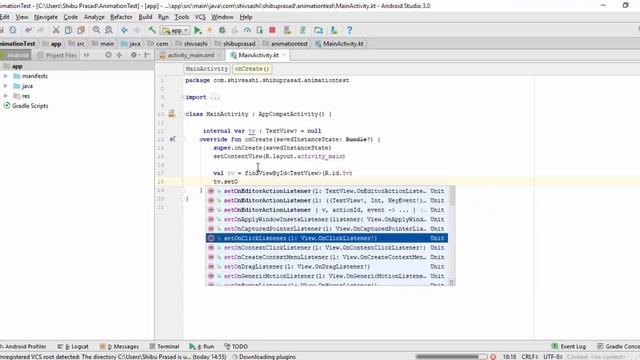Open the Build menu

[x=145, y=17]
